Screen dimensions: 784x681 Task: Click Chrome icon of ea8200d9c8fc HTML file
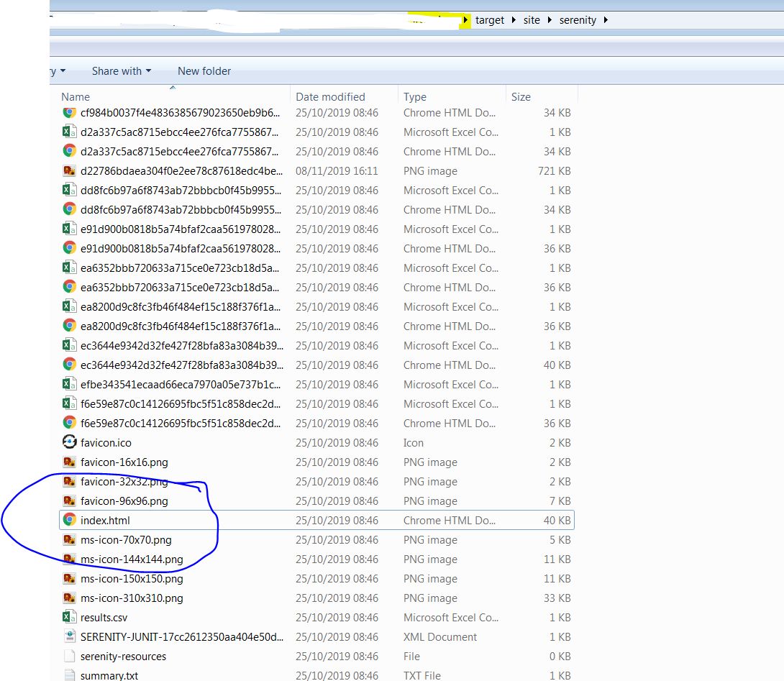point(70,326)
